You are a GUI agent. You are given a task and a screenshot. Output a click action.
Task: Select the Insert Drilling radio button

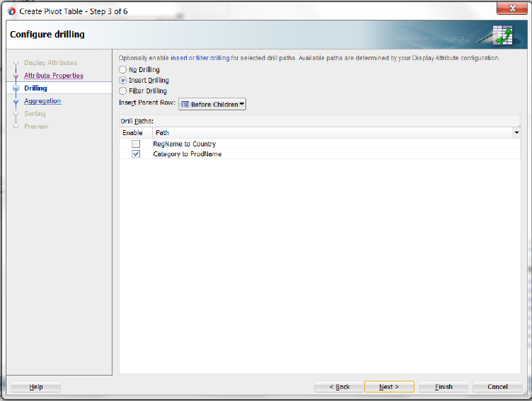[x=122, y=81]
